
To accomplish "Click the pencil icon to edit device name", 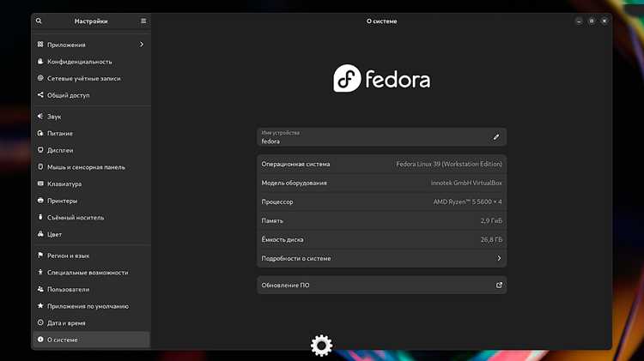I will [x=496, y=137].
